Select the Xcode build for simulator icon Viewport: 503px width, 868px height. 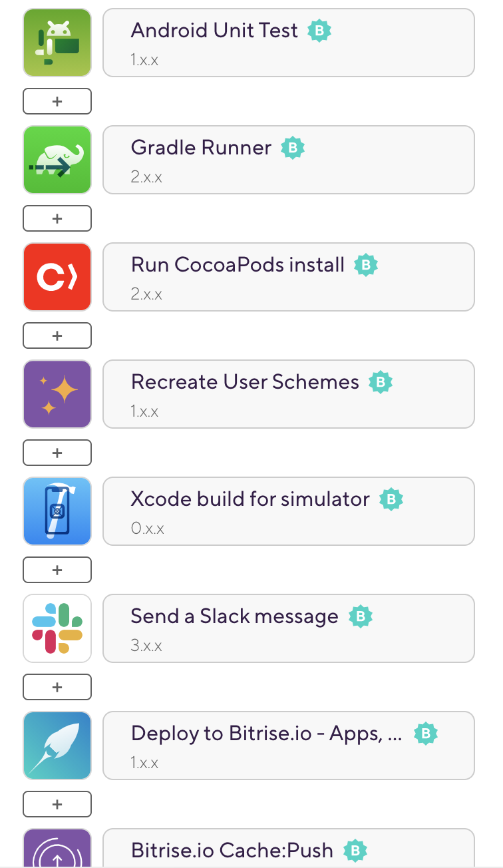point(57,511)
